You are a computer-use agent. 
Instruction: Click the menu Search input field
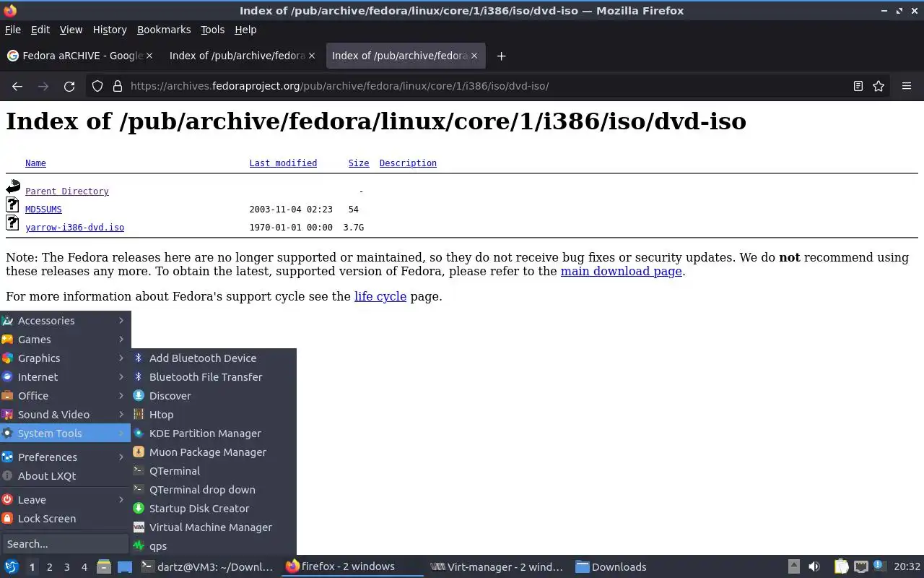tap(65, 544)
